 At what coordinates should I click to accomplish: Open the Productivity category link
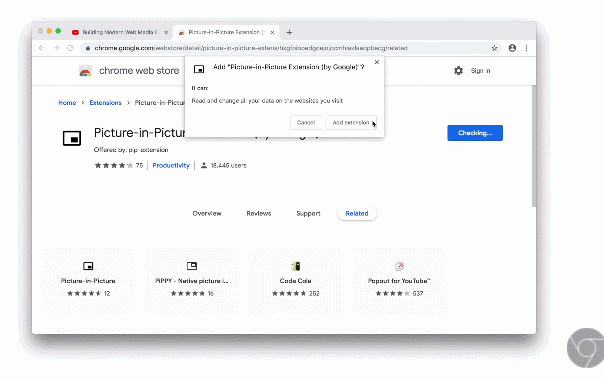coord(171,165)
